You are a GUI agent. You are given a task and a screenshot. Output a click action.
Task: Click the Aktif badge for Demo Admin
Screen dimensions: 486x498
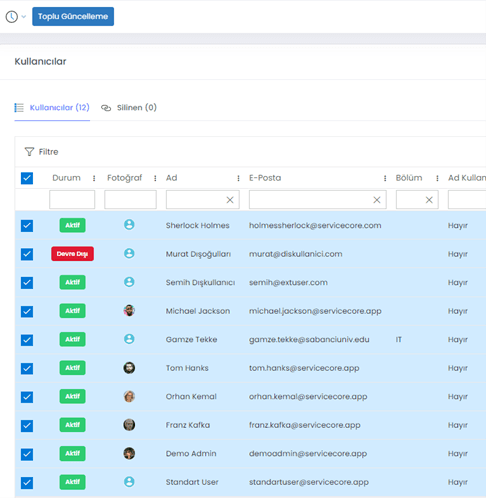73,453
